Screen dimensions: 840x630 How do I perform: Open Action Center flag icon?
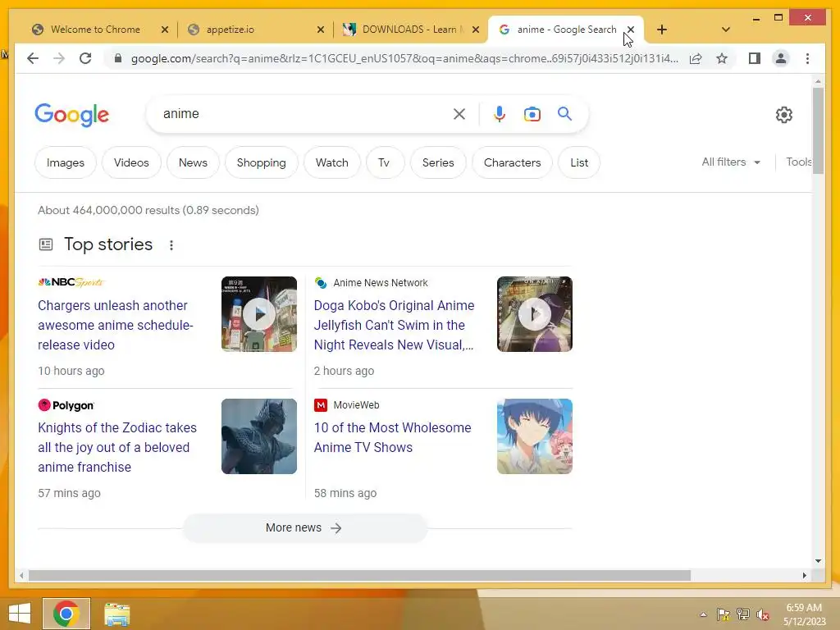tap(724, 614)
